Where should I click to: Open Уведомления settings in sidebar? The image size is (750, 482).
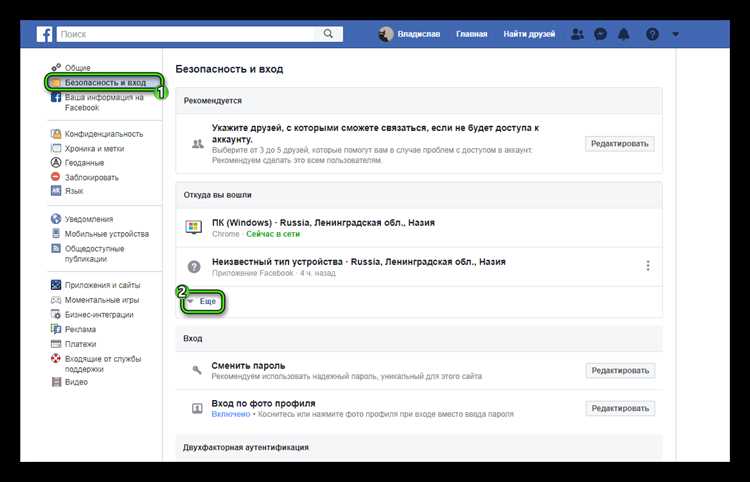coord(88,218)
